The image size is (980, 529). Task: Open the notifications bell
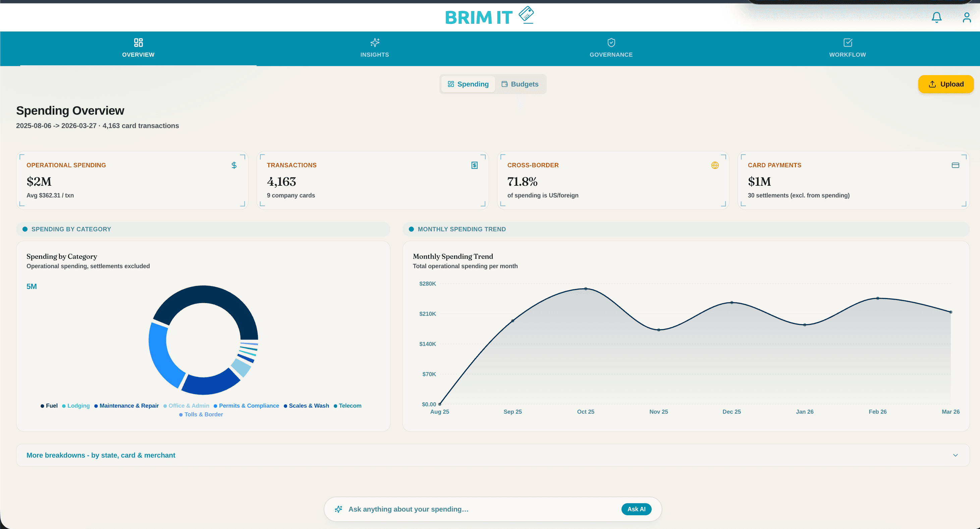(936, 17)
